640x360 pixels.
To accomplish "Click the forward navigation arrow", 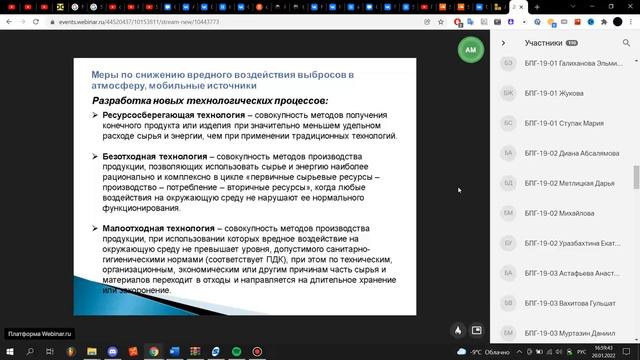I will (x=22, y=22).
